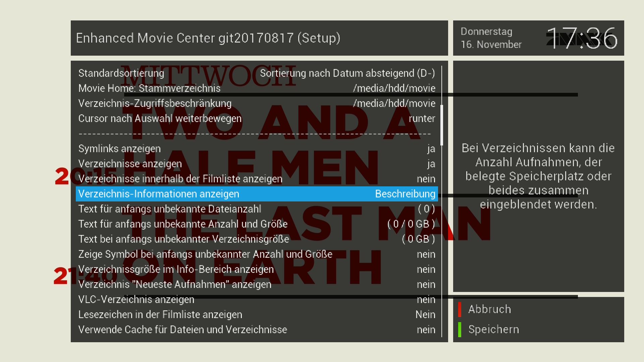Change Verzeichnis-Informationen anzeigen Beschreibung value

click(x=405, y=194)
